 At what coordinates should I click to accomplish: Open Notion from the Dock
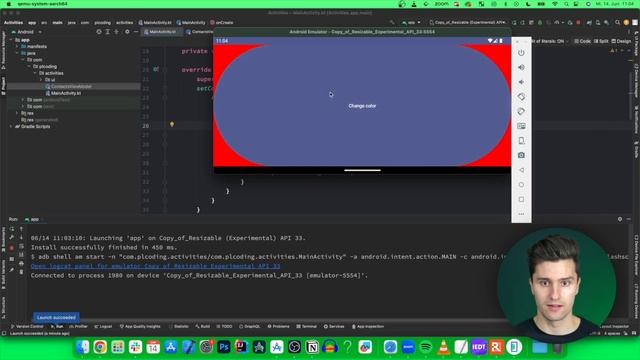click(x=312, y=347)
